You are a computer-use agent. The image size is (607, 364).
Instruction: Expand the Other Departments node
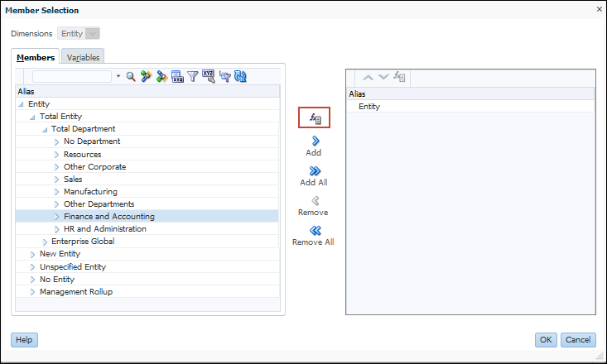(x=56, y=204)
